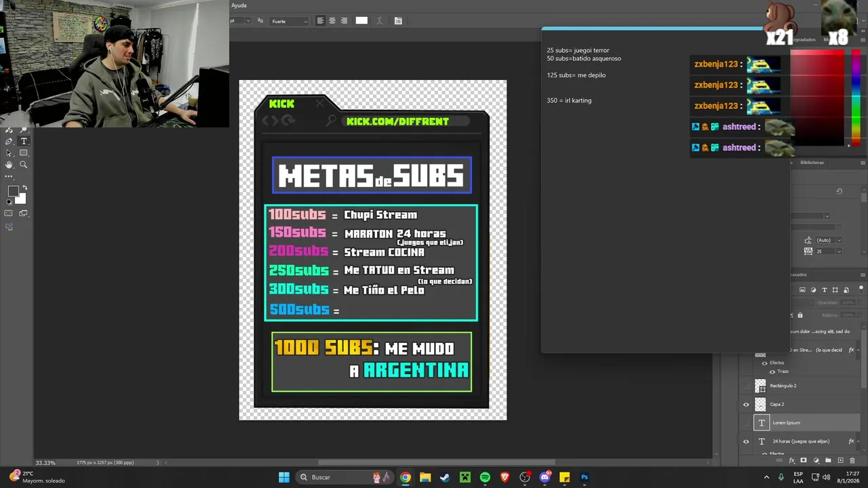868x488 pixels.
Task: Open the Bibliotecas panel menu icon
Action: click(863, 163)
